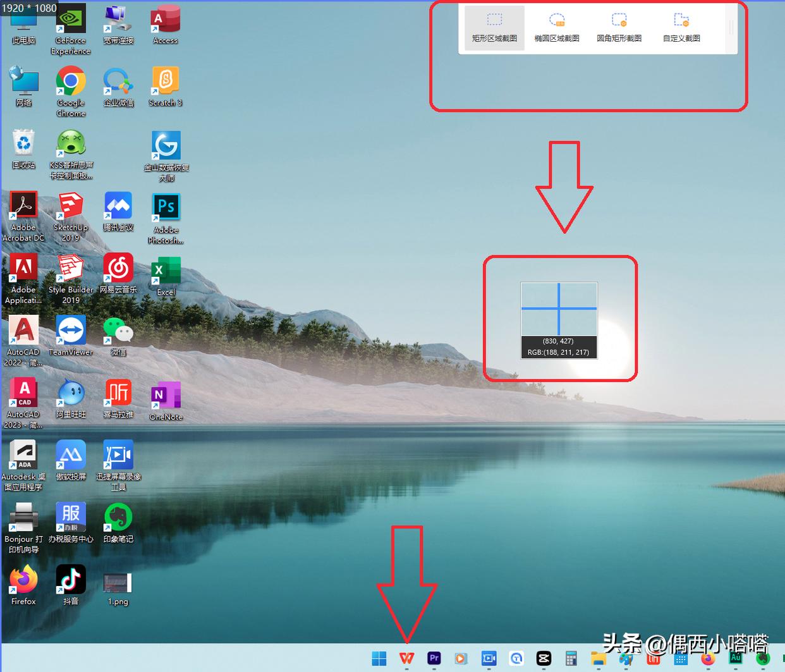Open 回收站 recycle bin icon

23,149
